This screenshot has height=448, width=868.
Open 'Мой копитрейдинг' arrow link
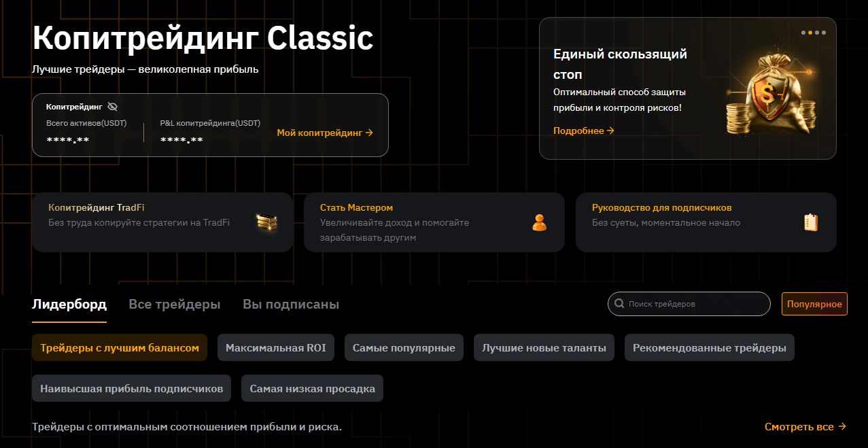(x=325, y=133)
